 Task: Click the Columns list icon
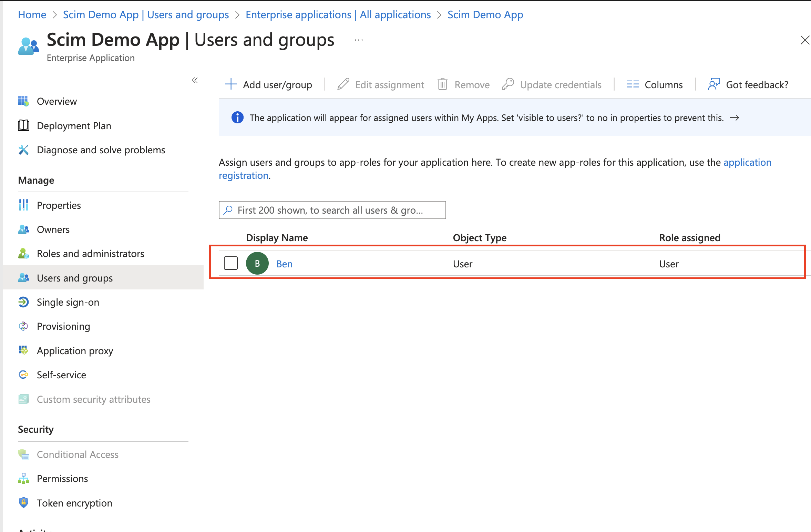click(x=632, y=84)
